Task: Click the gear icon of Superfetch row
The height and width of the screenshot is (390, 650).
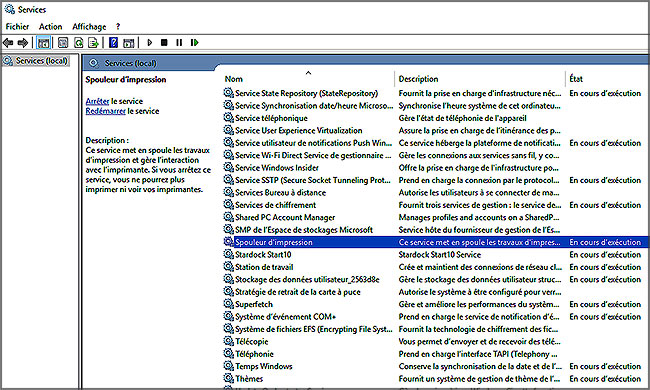Action: [228, 304]
